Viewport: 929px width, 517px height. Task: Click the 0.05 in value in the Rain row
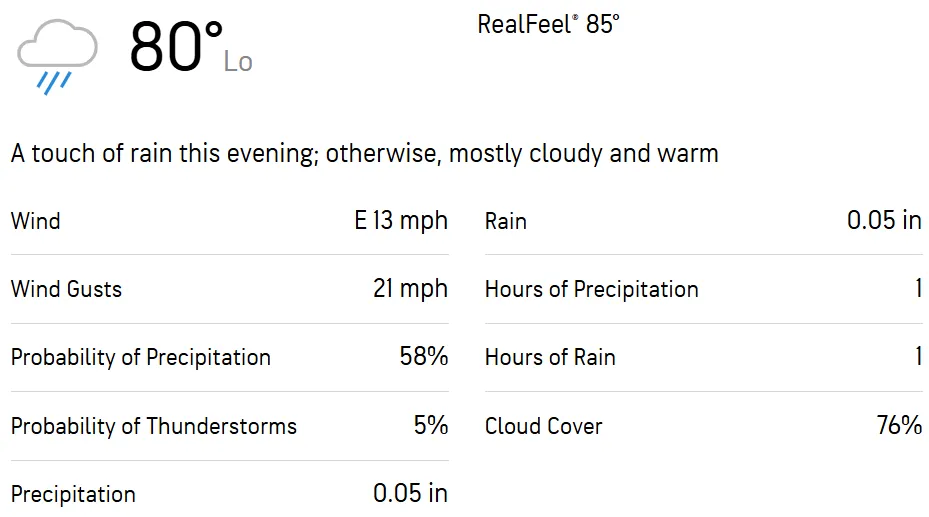point(884,221)
